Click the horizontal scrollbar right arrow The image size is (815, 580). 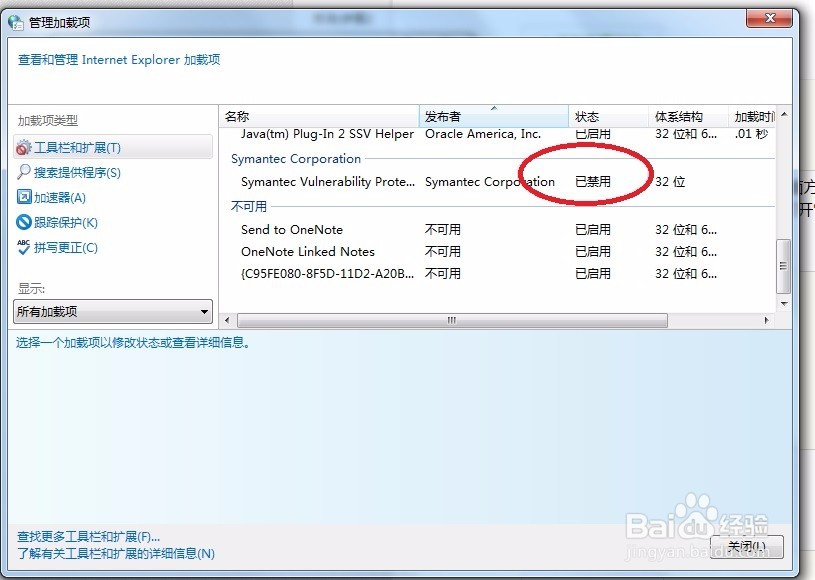pyautogui.click(x=766, y=320)
